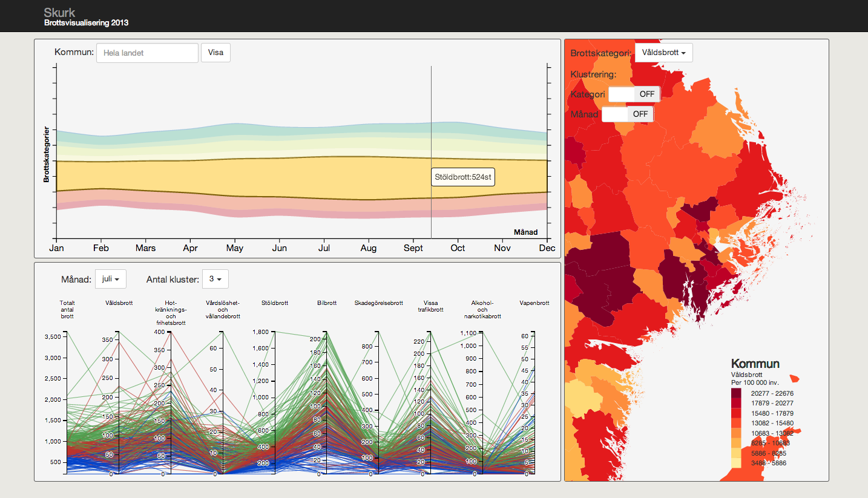Click the Visa button
This screenshot has height=498, width=868.
click(x=215, y=53)
